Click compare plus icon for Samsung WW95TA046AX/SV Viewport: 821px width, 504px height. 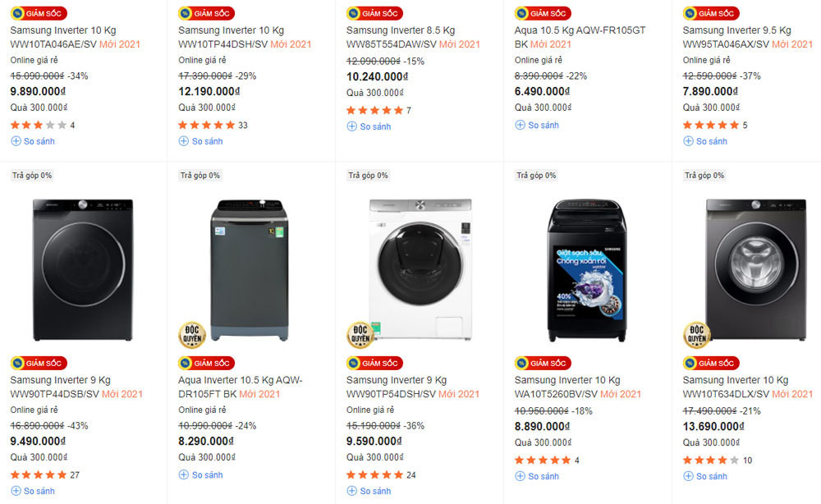(688, 141)
